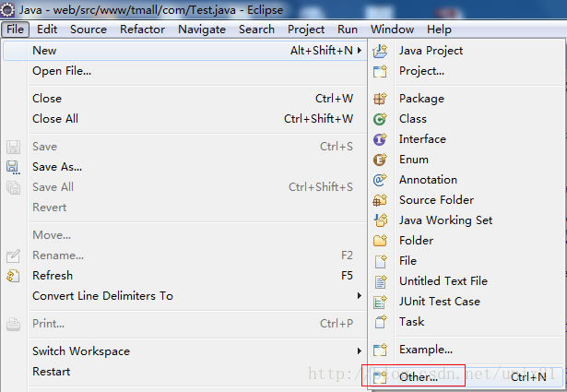Choose Example... in the New submenu

pos(467,350)
